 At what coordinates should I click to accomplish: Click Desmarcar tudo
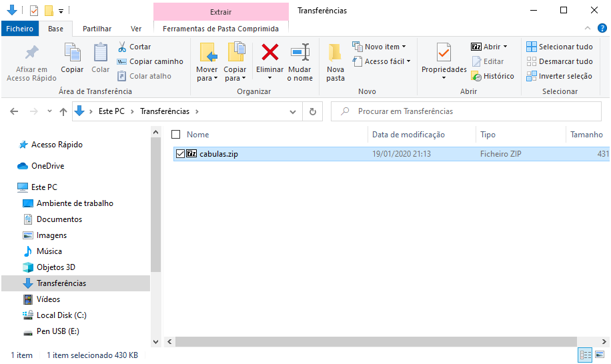[x=560, y=61]
